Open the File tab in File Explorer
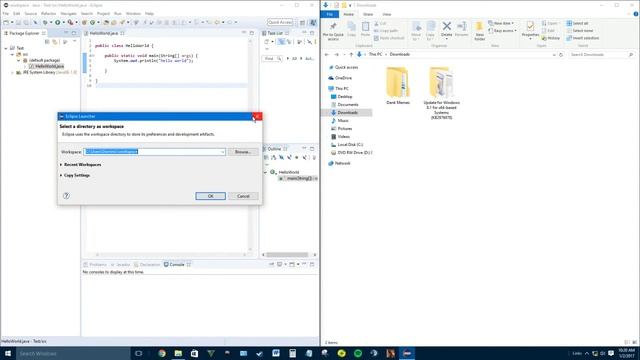Image resolution: width=640 pixels, height=360 pixels. tap(329, 14)
